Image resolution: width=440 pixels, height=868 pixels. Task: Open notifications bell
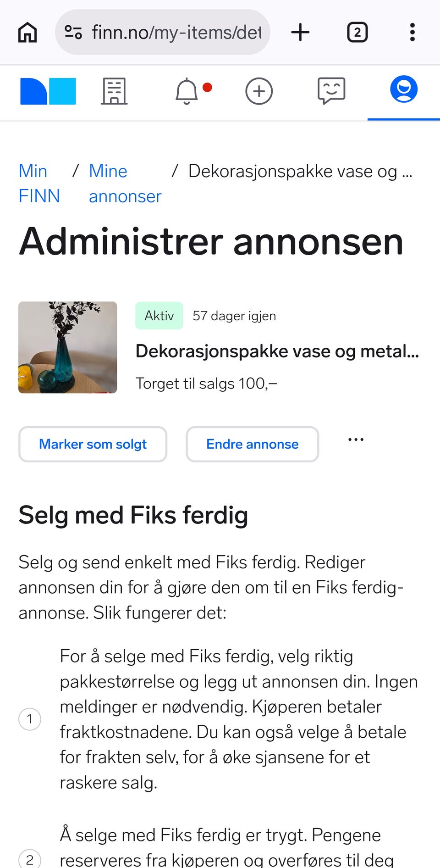[x=187, y=91]
